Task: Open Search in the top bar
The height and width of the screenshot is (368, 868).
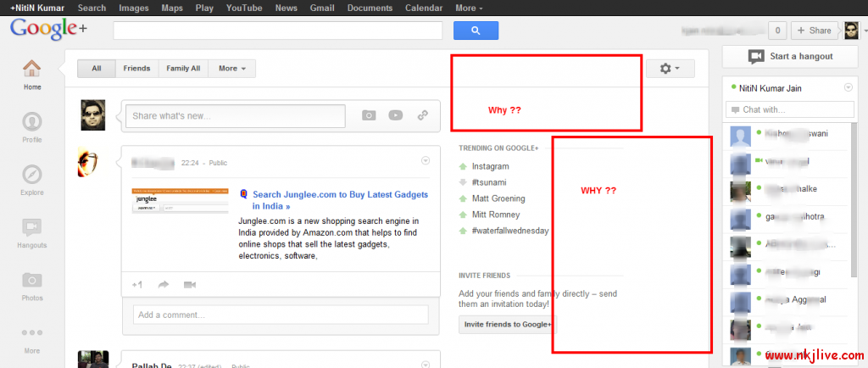Action: point(92,8)
